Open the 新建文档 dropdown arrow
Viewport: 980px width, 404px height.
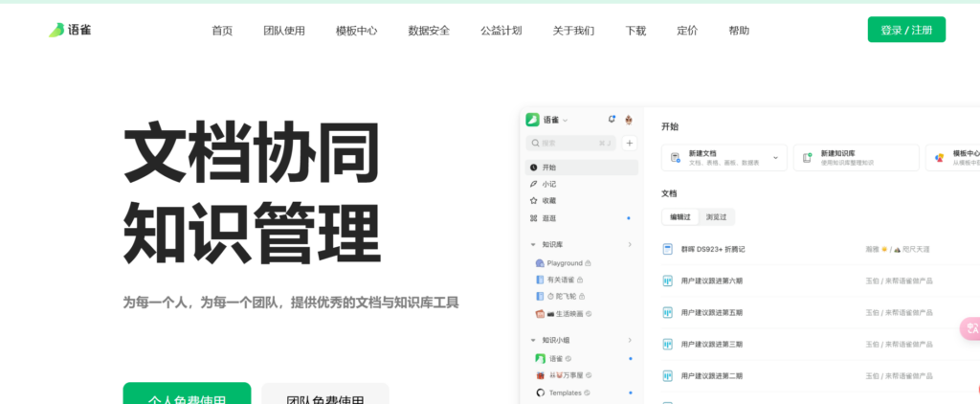773,157
